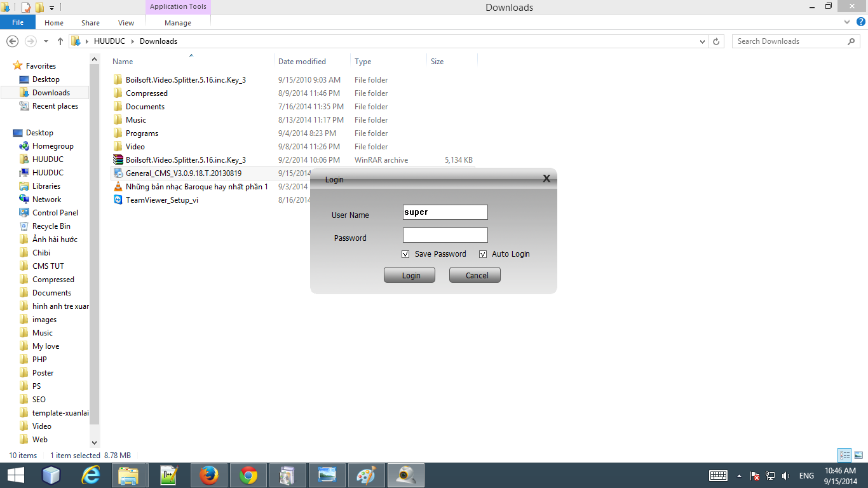Click the Properties quick access icon

pyautogui.click(x=26, y=8)
